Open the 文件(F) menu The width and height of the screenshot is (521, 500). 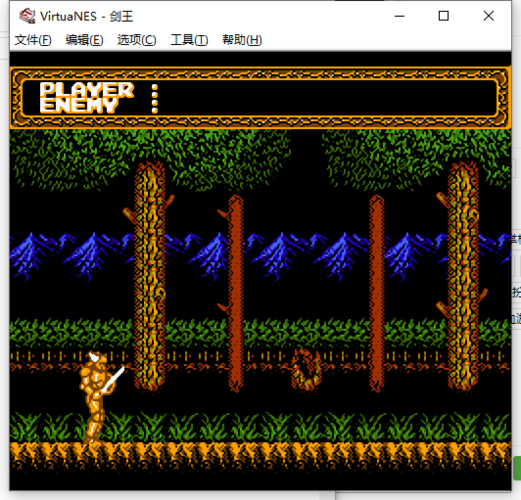33,40
